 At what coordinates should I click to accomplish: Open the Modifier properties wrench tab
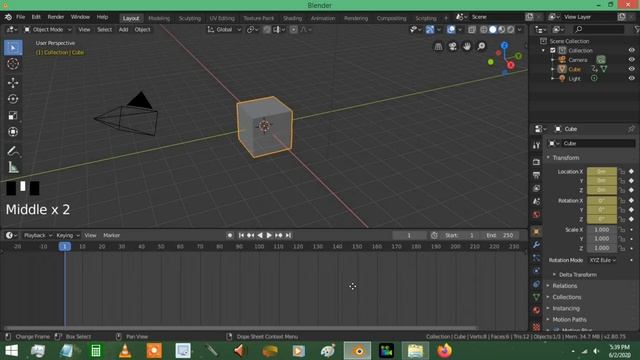point(536,244)
